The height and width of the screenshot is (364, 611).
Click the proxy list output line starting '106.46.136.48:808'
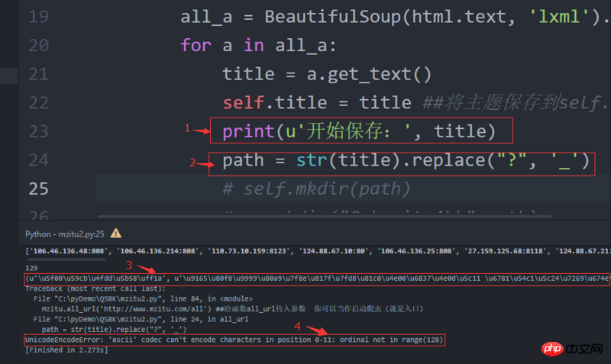[x=318, y=251]
